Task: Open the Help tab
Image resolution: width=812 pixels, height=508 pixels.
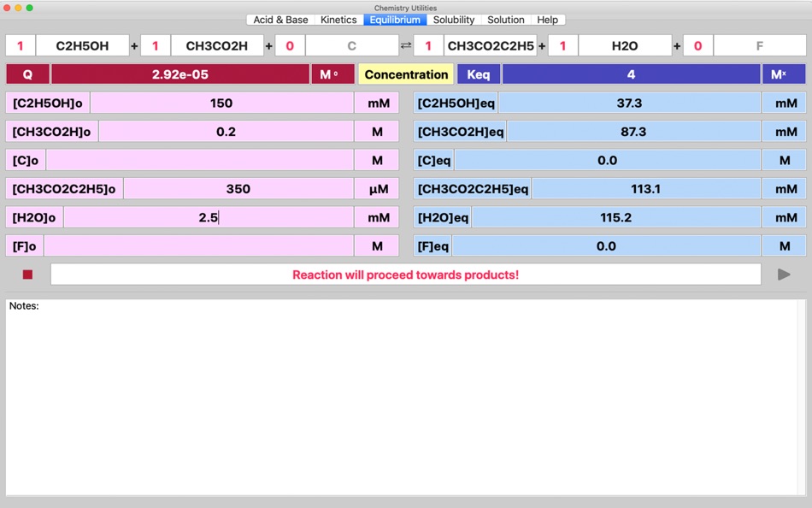Action: click(547, 20)
